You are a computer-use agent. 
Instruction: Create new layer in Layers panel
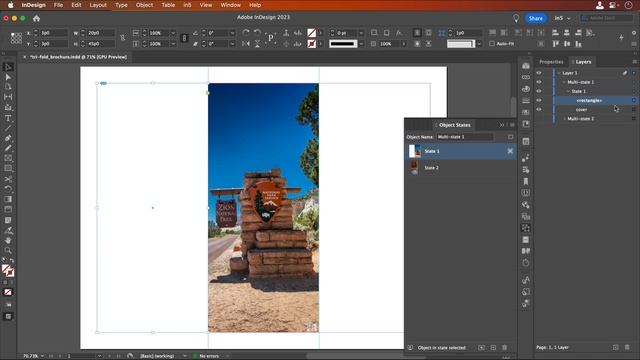coord(616,347)
